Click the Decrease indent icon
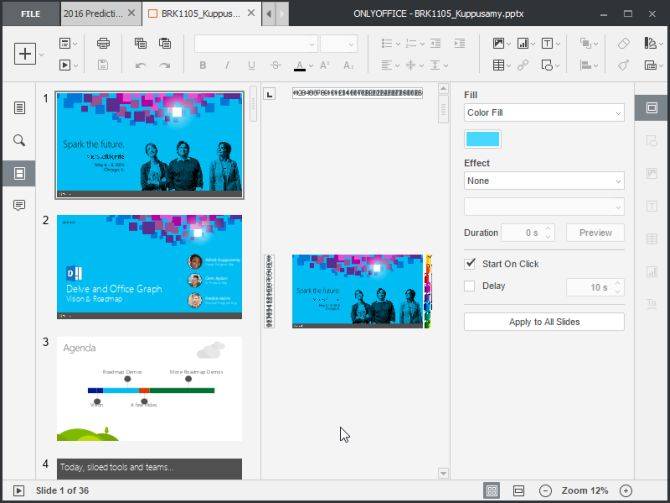Screen dimensions: 670x503 [435, 43]
